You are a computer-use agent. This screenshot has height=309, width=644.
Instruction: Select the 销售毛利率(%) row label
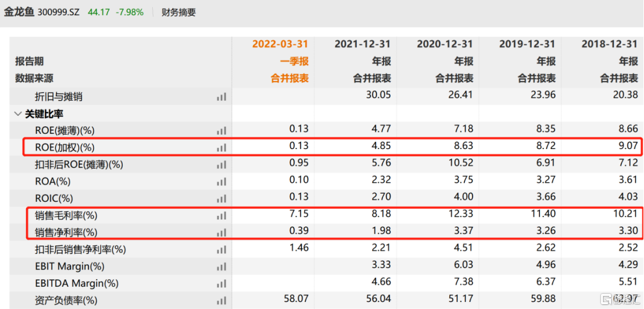66,215
